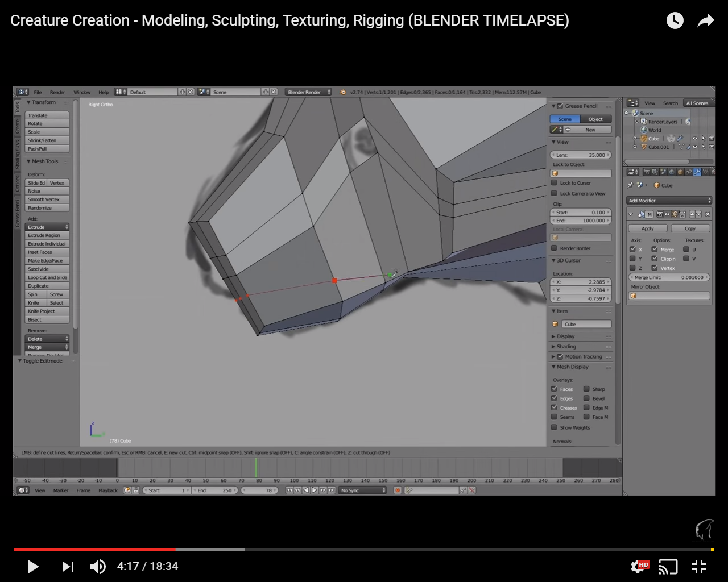Open the Render menu
This screenshot has height=582, width=728.
tap(57, 92)
